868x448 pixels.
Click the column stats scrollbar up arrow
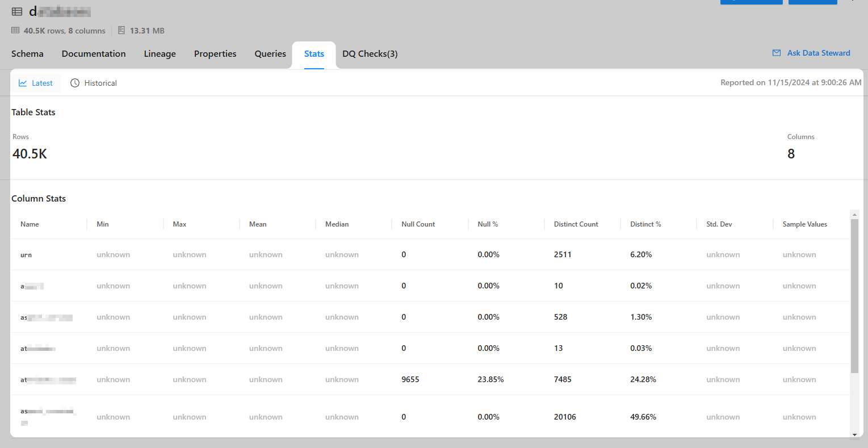tap(854, 214)
